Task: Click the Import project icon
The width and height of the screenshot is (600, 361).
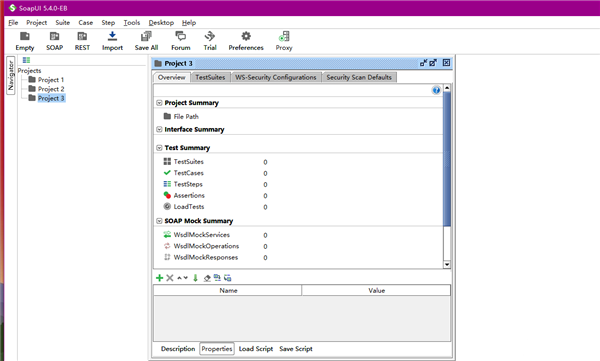Action: [x=112, y=41]
